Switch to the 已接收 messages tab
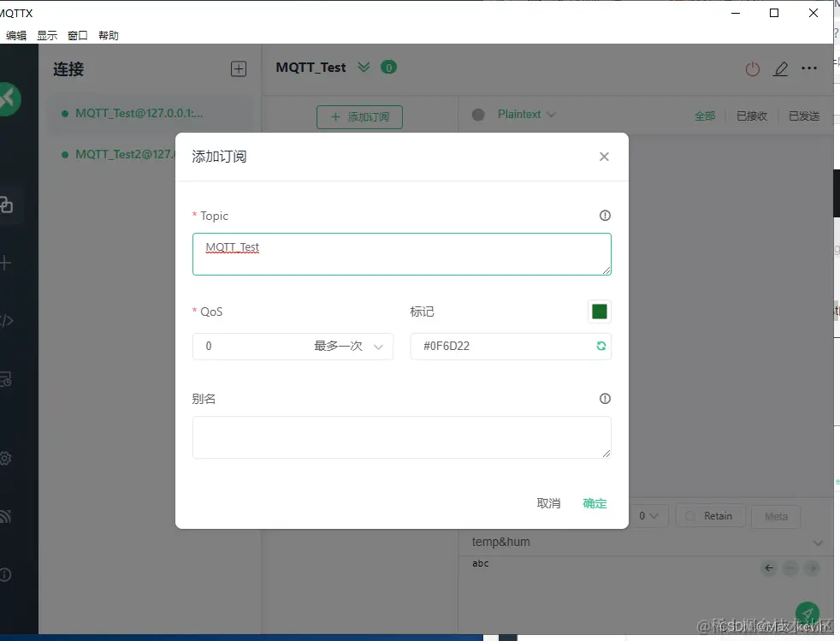This screenshot has height=641, width=840. (752, 116)
